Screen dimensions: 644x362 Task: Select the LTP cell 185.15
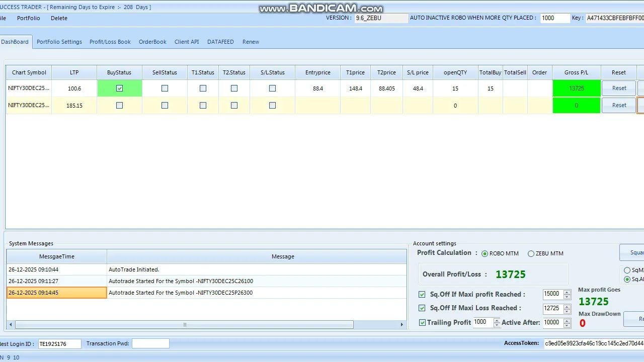coord(74,106)
